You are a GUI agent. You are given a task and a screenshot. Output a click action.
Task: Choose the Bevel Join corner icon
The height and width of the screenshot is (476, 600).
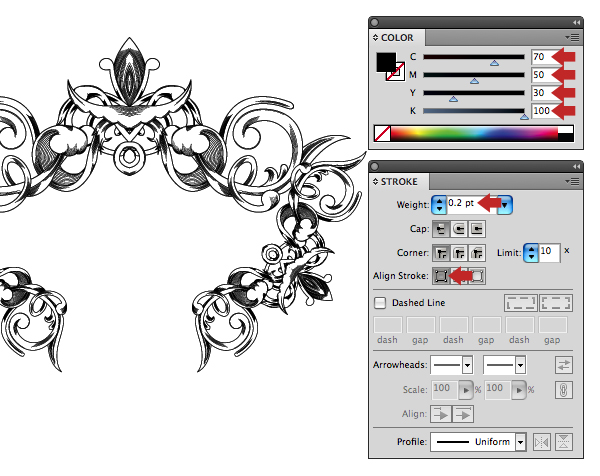point(477,253)
